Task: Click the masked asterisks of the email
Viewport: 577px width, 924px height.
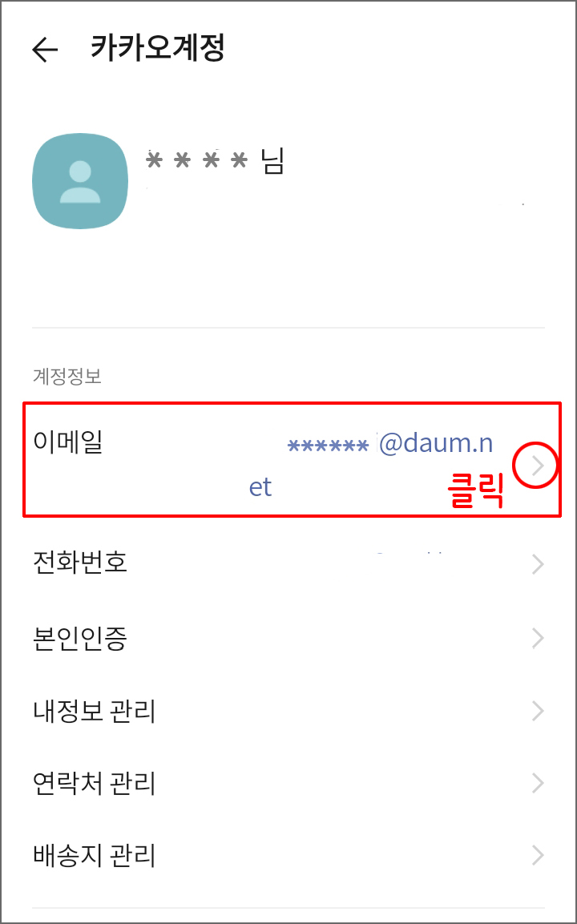Action: pyautogui.click(x=329, y=446)
